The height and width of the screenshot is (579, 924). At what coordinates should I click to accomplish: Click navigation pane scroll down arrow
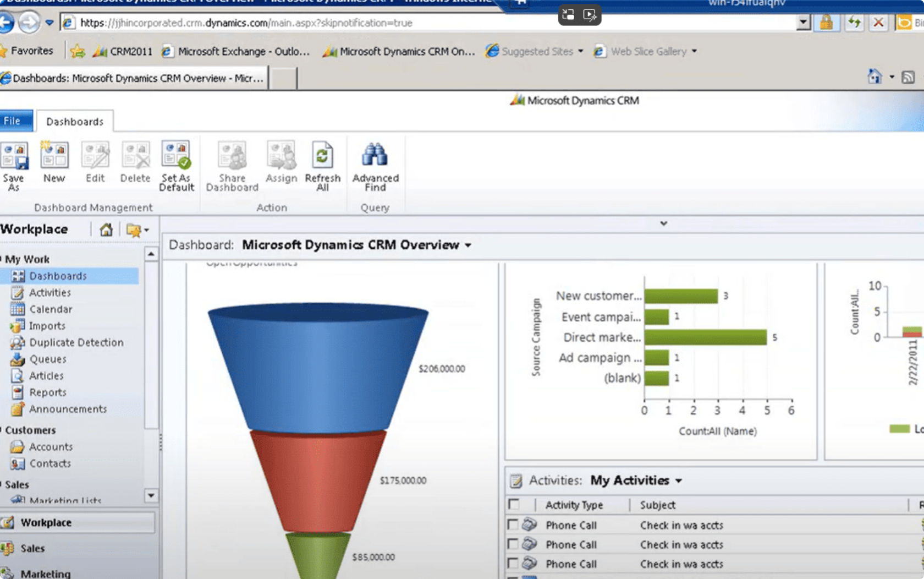pos(151,495)
